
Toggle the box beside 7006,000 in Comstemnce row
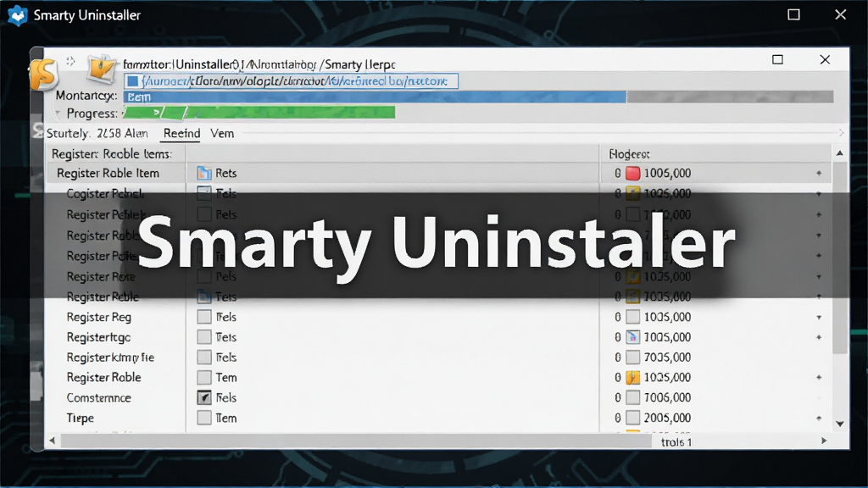[632, 398]
